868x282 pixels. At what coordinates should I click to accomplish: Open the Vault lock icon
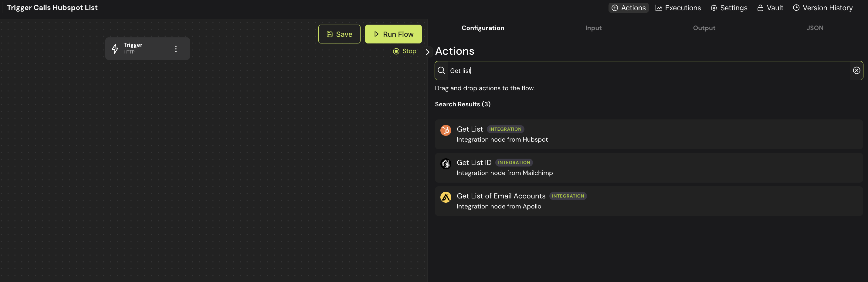tap(770, 8)
